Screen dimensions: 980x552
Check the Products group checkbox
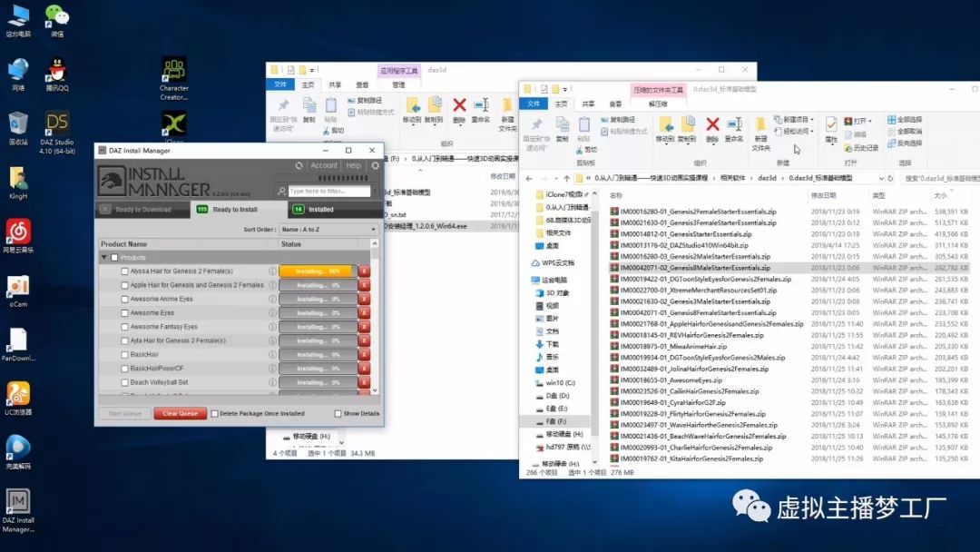coord(114,258)
